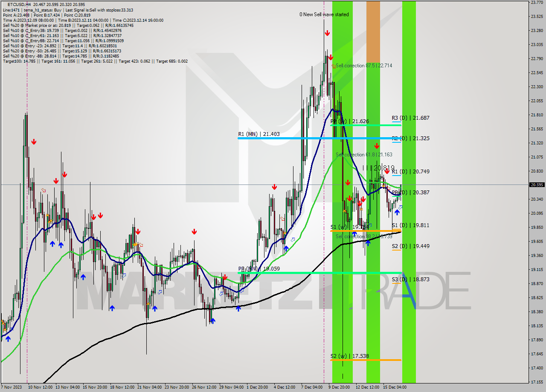This screenshot has width=546, height=392.
Task: Click the '0 New Sell wave started' label
Action: click(324, 14)
